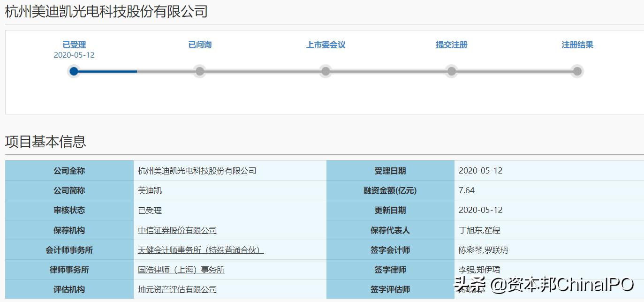Click the 融资金额(亿元) header cell
This screenshot has height=302, width=644.
click(390, 190)
